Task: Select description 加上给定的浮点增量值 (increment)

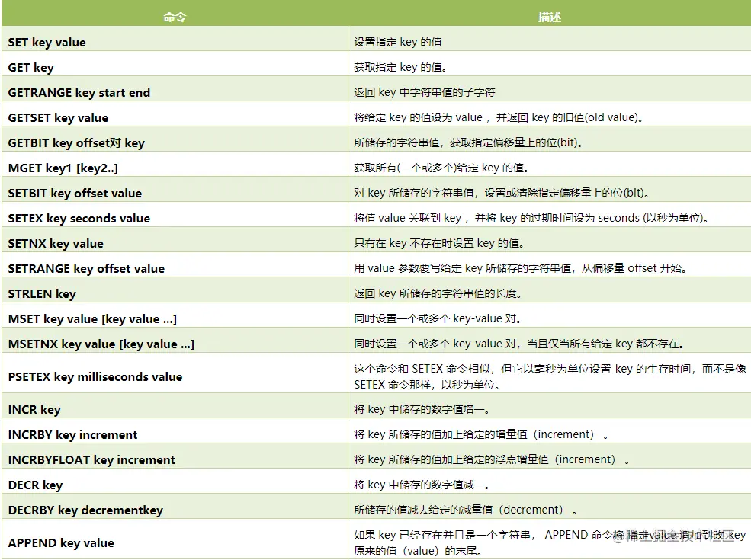Action: 492,459
